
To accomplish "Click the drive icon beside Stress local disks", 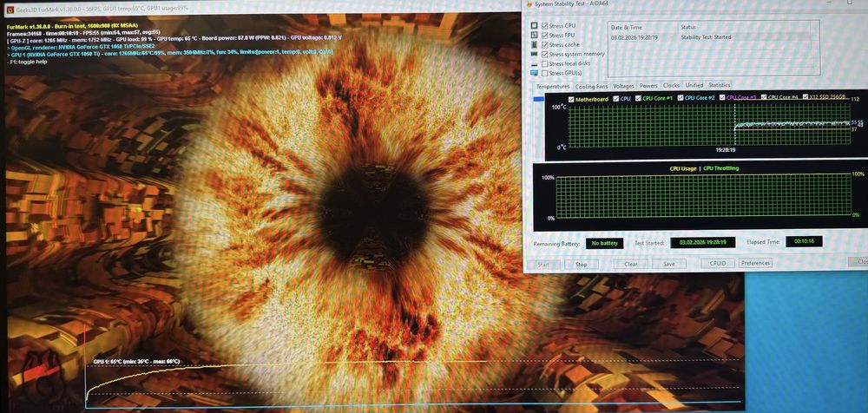I will coord(534,63).
